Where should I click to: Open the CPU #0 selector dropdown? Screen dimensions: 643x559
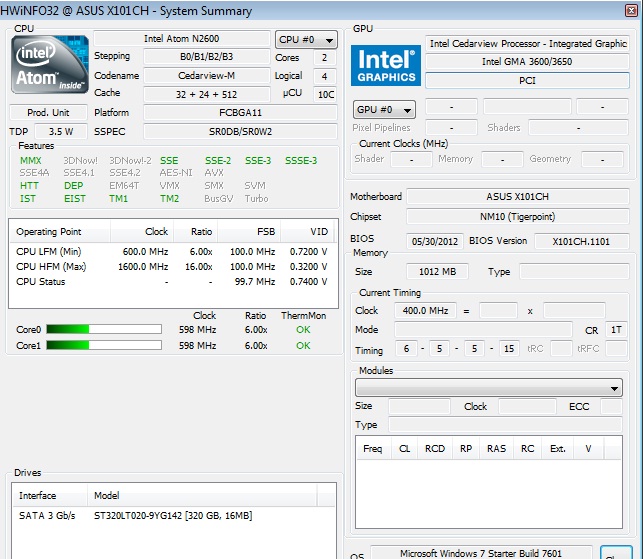tap(306, 40)
